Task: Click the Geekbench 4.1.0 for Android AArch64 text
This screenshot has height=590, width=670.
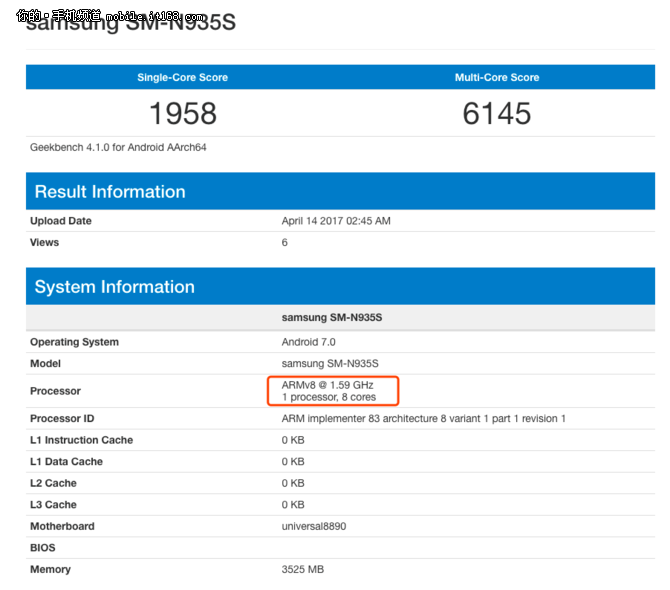Action: click(118, 147)
